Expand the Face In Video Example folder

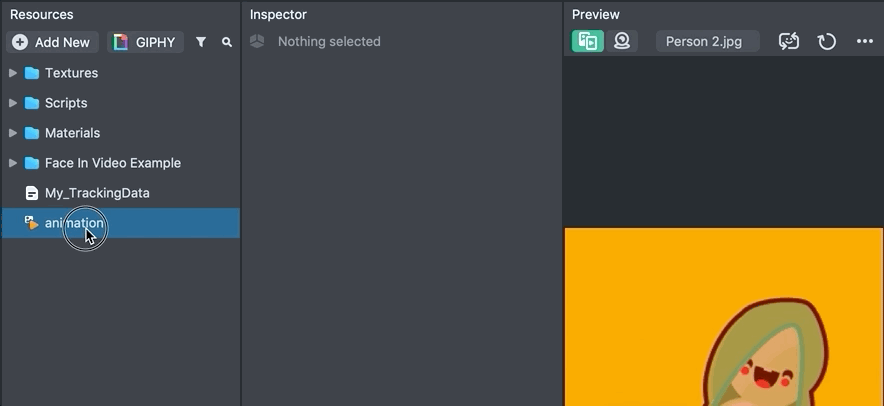[13, 163]
